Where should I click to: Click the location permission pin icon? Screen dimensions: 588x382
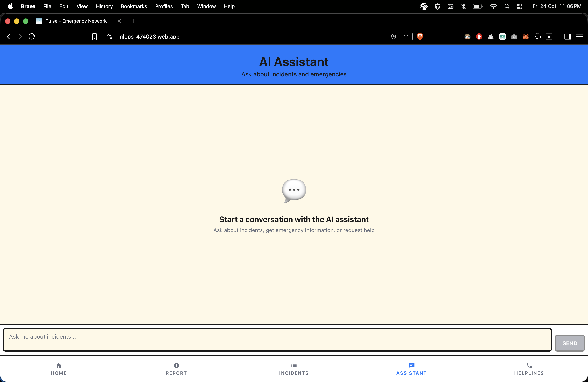click(394, 37)
